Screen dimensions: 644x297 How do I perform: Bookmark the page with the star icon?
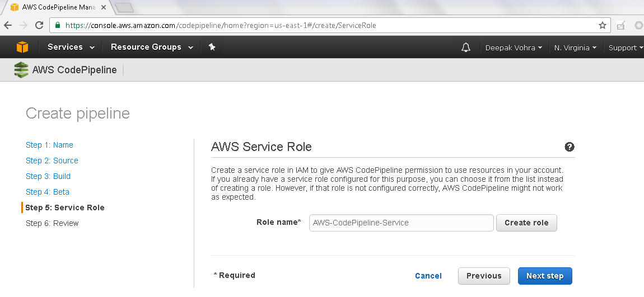point(603,25)
